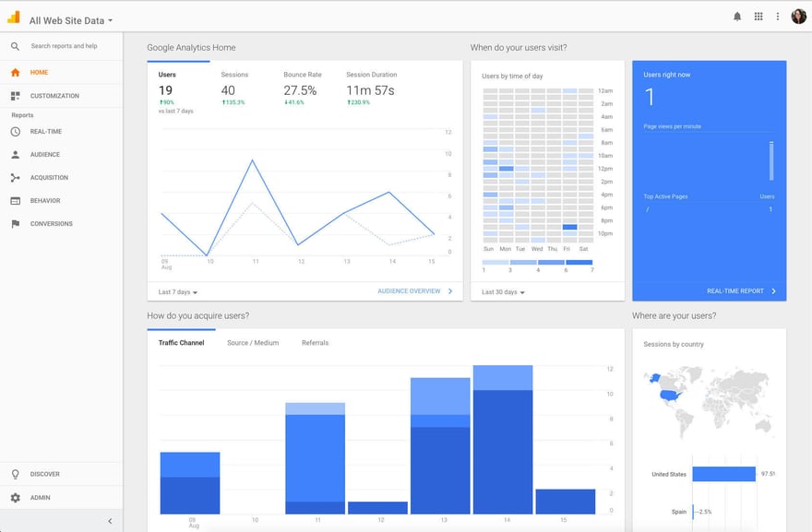This screenshot has height=532, width=812.
Task: Click the Admin gear icon
Action: [x=15, y=497]
